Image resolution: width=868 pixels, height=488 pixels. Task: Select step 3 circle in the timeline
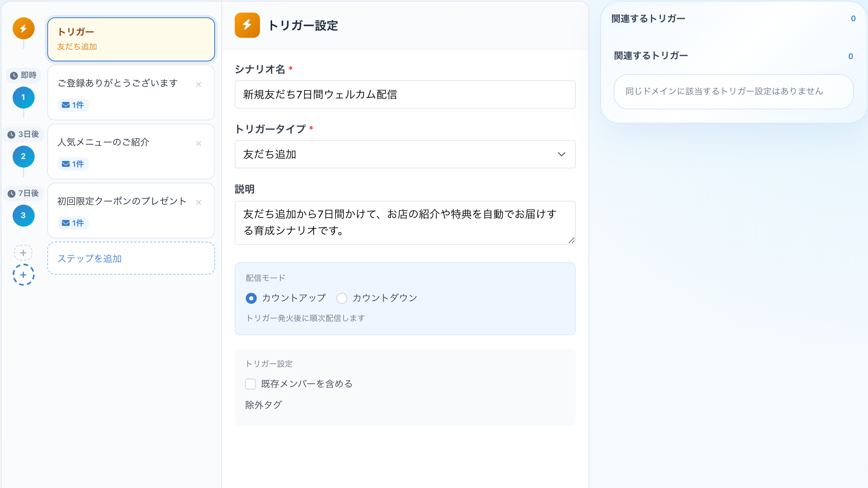[x=24, y=216]
